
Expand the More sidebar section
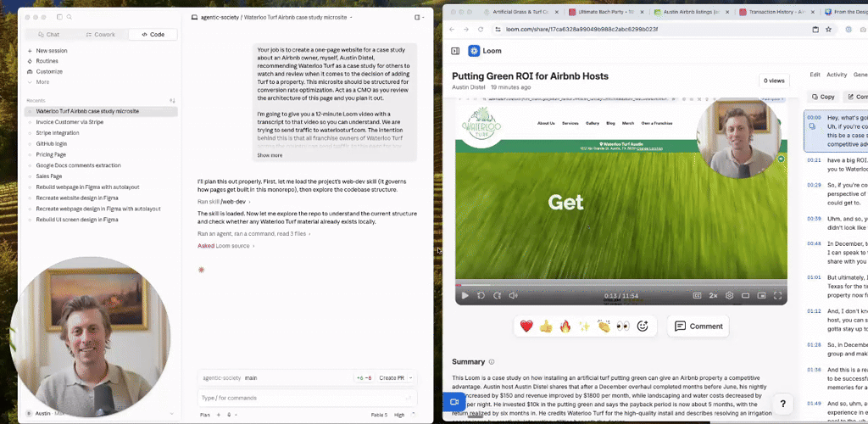42,82
